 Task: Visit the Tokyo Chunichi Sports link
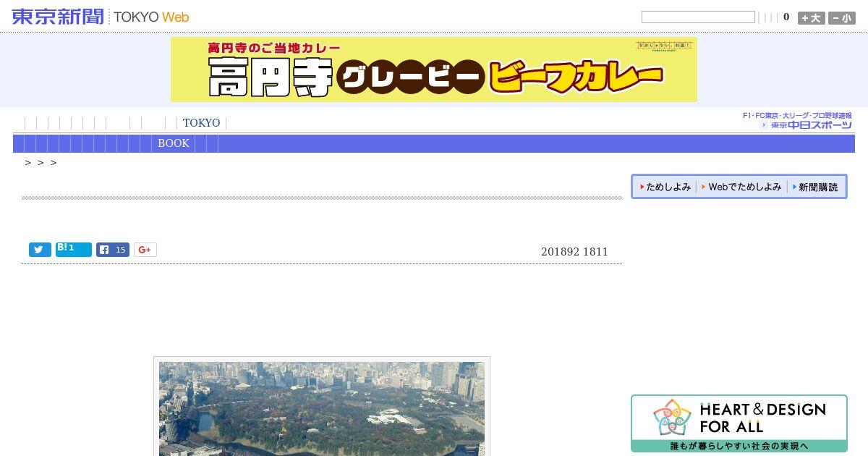798,120
